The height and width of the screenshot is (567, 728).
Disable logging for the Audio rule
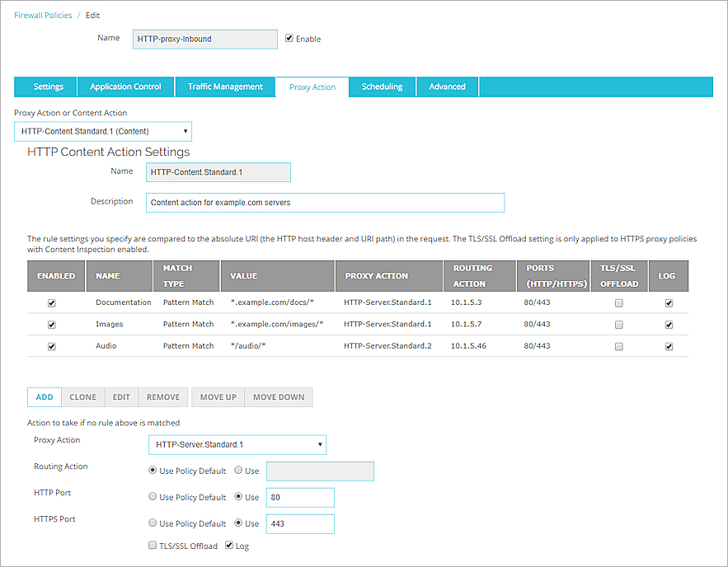669,346
